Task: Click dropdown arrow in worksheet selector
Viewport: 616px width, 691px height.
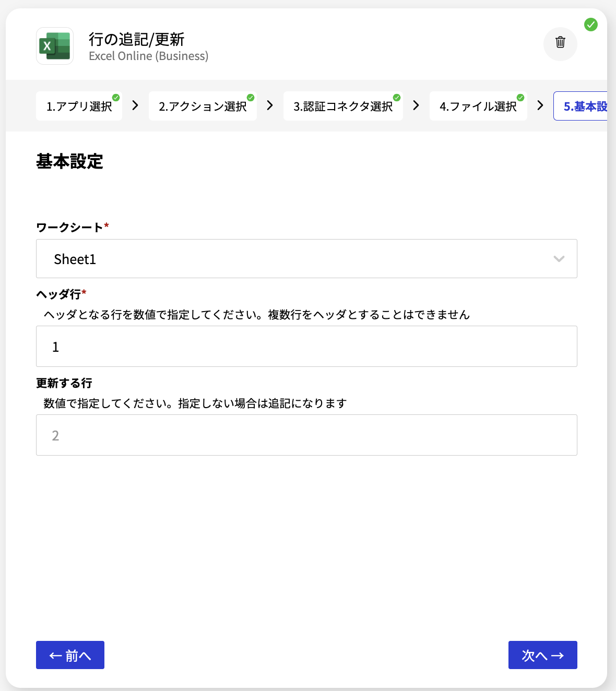Action: tap(559, 259)
